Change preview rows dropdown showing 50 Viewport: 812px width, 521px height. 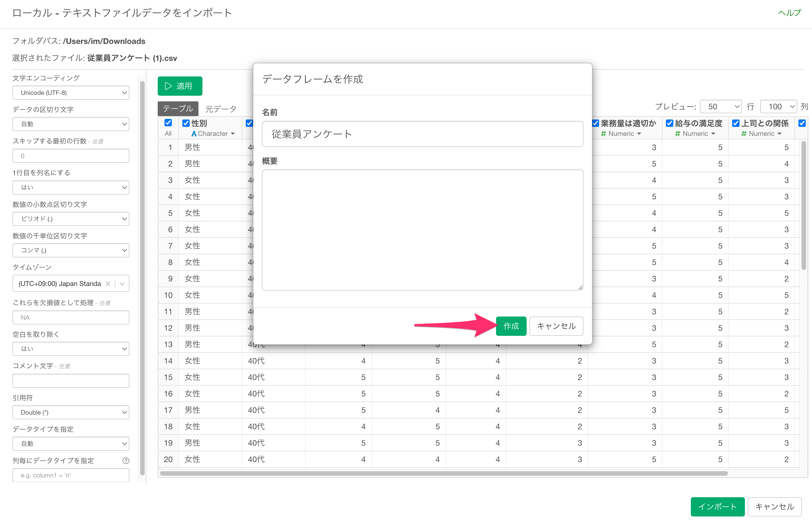(721, 106)
